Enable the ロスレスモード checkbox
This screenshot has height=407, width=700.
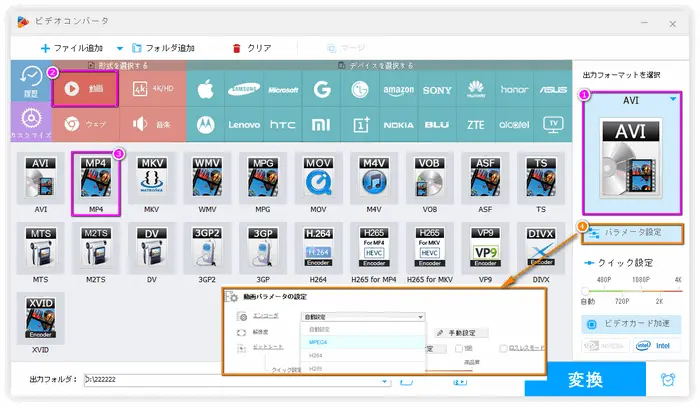502,349
